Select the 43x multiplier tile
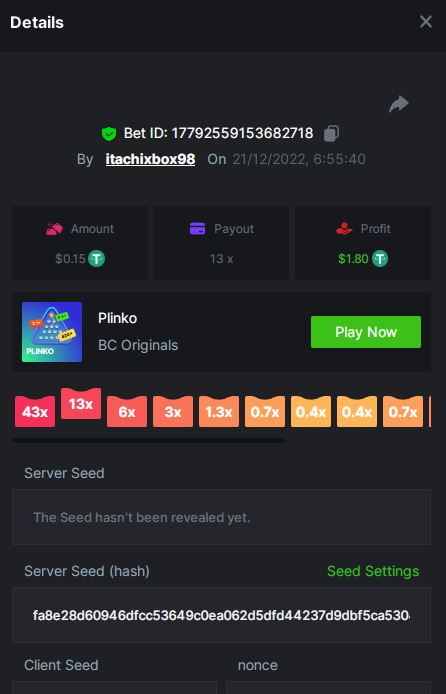 [x=35, y=412]
